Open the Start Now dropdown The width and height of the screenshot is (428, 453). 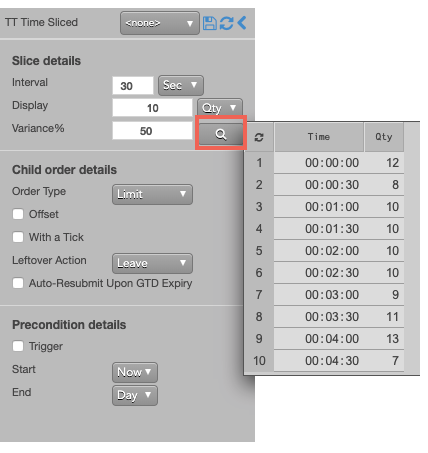(x=135, y=372)
